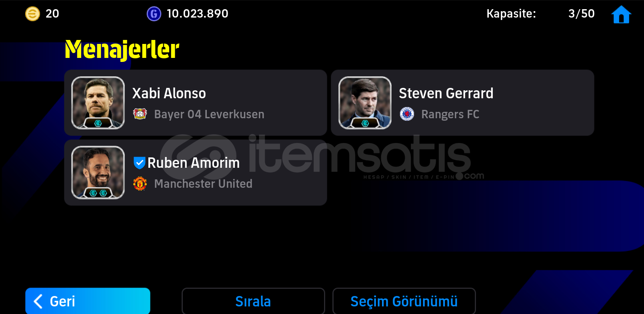The height and width of the screenshot is (314, 644).
Task: Select the Steven Gerrard manager name
Action: tap(446, 93)
